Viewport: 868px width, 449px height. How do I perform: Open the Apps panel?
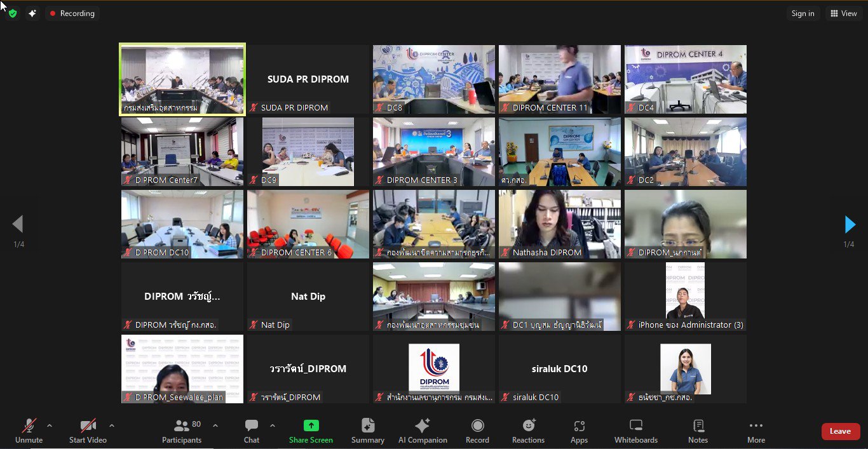click(x=579, y=431)
